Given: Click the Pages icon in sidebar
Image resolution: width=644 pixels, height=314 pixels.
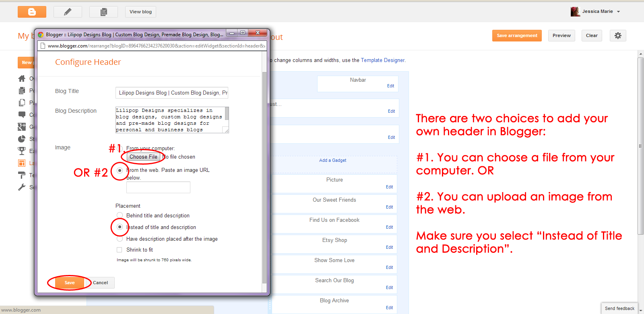Looking at the screenshot, I should tap(22, 103).
